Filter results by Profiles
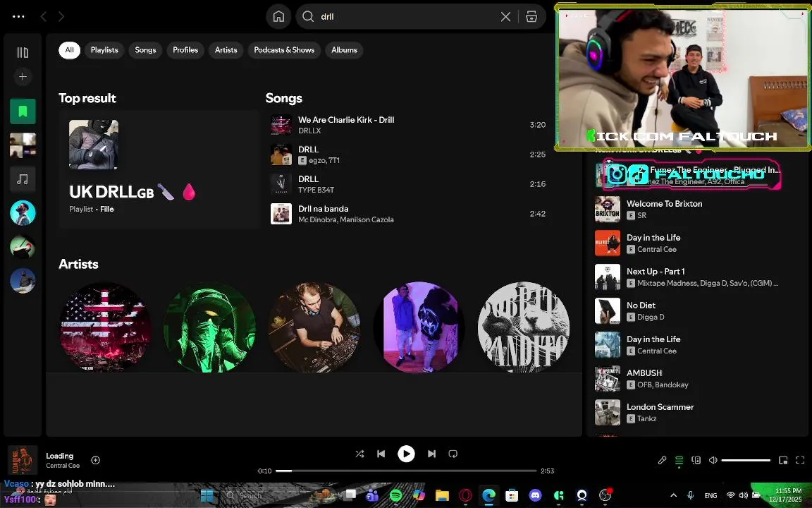Screen dimensions: 812x508 (185, 50)
